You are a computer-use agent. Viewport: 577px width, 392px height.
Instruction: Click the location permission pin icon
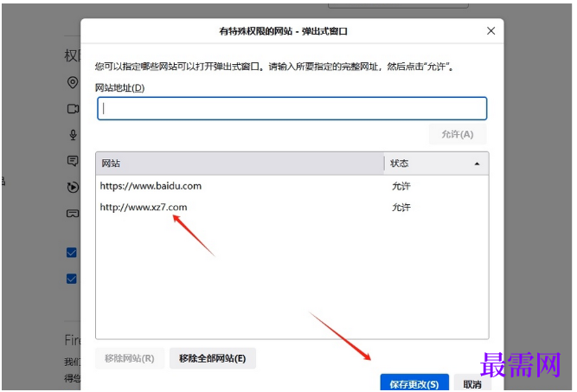click(73, 82)
